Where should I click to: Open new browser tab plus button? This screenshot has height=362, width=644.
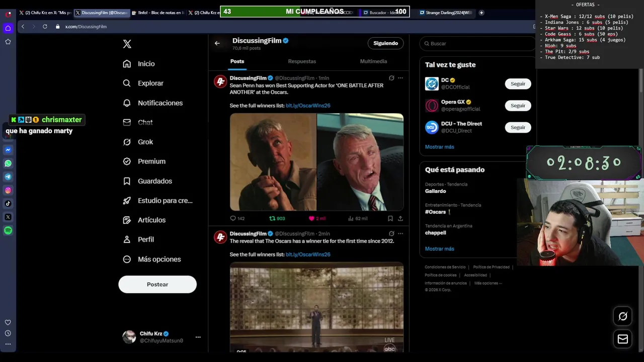481,13
